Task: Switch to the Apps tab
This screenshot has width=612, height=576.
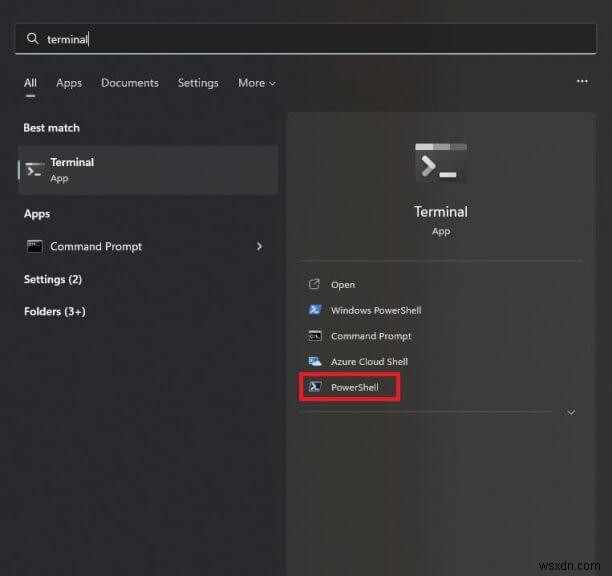Action: coord(69,83)
